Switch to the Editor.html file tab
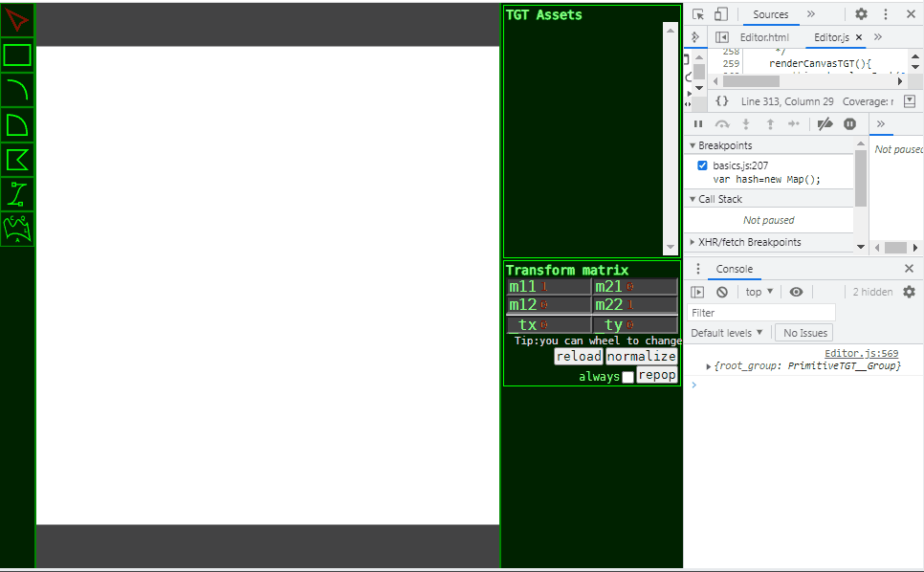This screenshot has width=924, height=572. point(764,37)
